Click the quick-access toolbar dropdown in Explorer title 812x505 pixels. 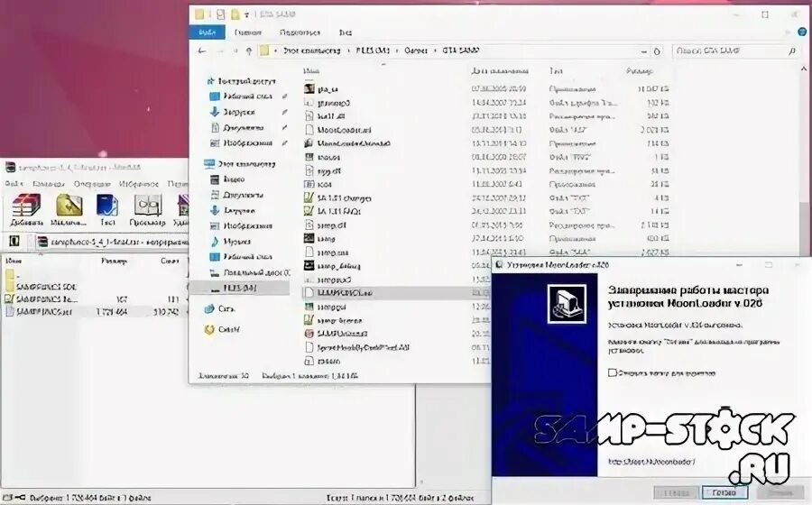pos(247,14)
